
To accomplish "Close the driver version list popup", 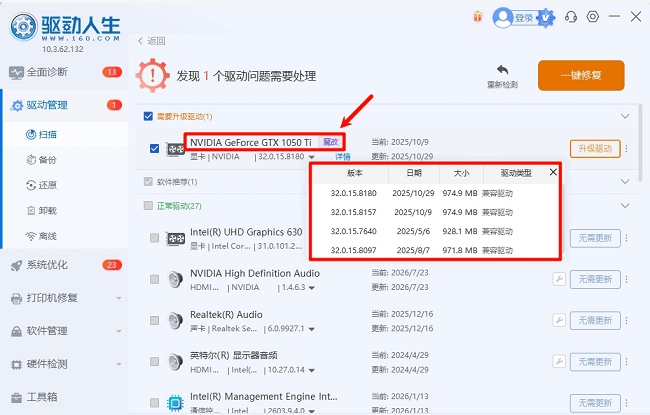I will (x=553, y=172).
